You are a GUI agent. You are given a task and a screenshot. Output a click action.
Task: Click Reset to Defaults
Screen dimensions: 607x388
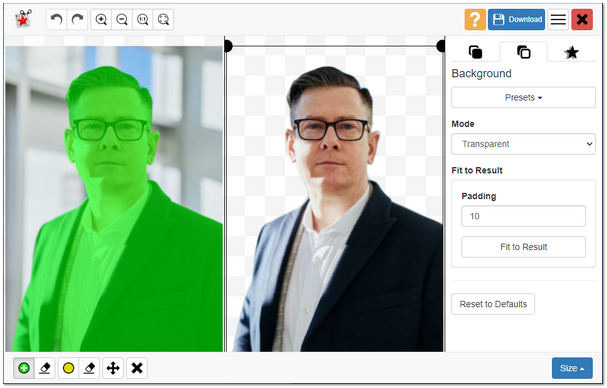tap(493, 304)
